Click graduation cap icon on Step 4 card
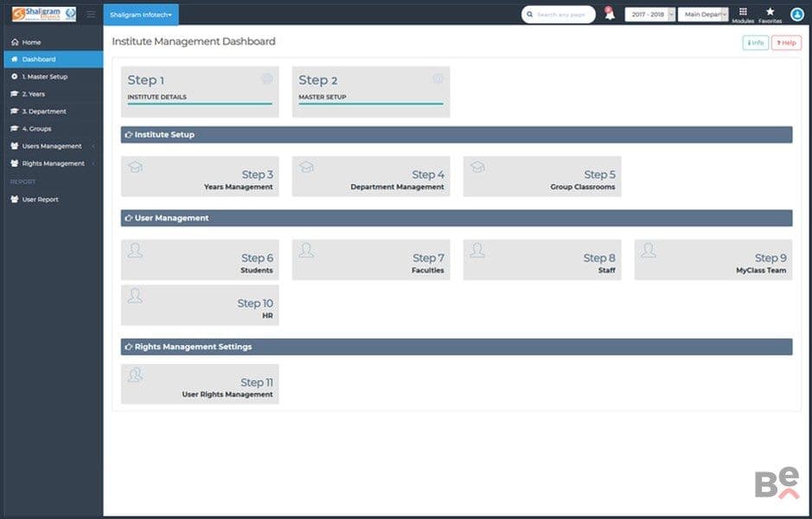The image size is (812, 519). pos(307,167)
